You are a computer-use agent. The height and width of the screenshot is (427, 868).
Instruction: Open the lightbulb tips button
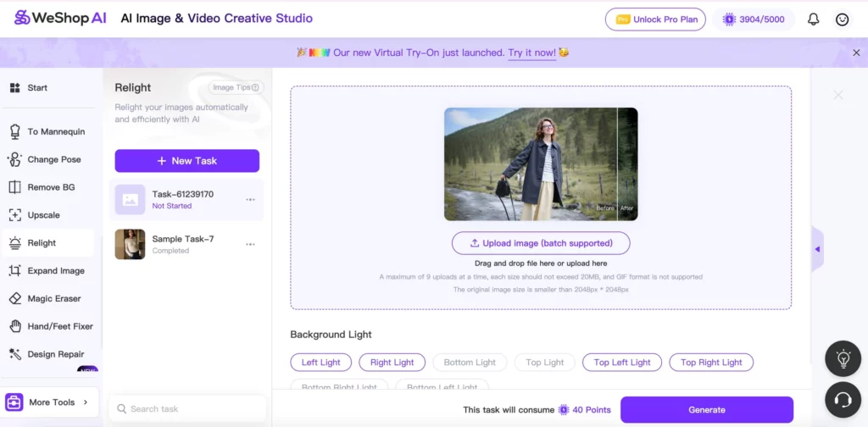[843, 358]
